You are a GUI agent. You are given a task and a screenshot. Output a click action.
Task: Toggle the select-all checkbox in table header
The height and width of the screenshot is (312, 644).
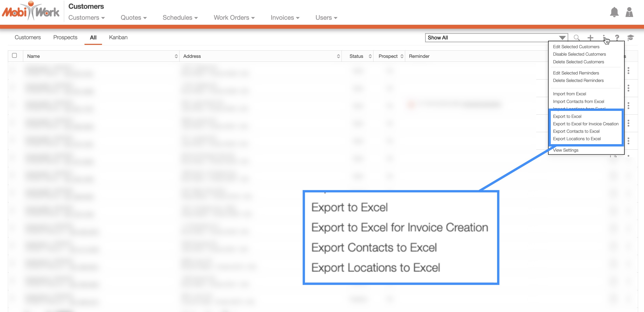click(14, 56)
